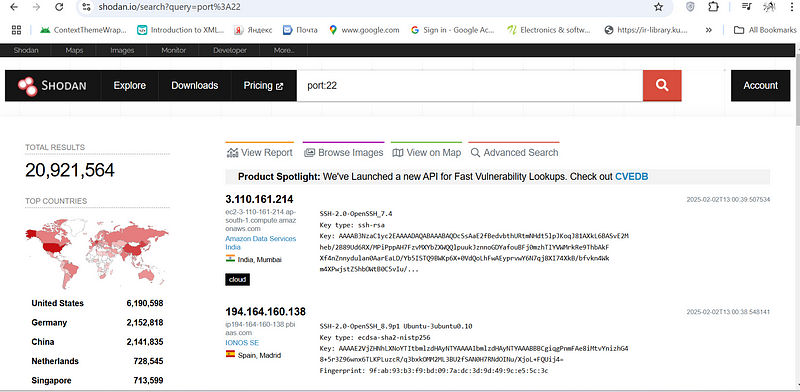Screen dimensions: 800x392
Task: Open the shield extension icon
Action: tap(690, 7)
